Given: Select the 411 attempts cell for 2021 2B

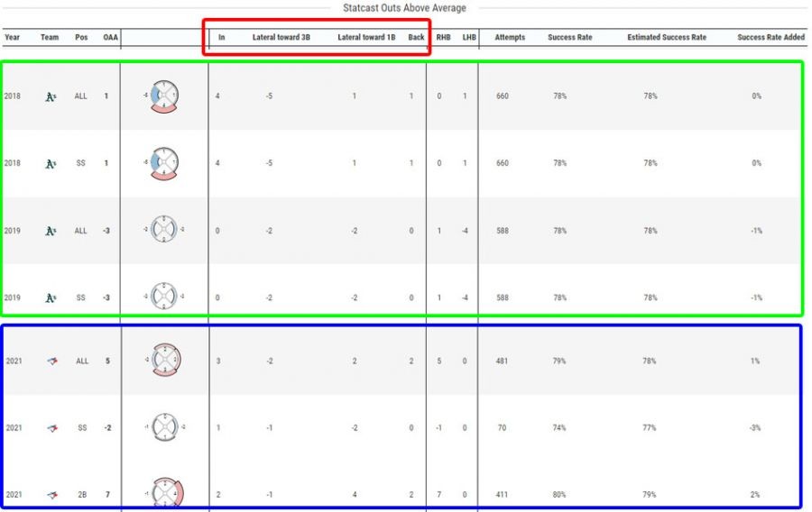Looking at the screenshot, I should pos(502,494).
